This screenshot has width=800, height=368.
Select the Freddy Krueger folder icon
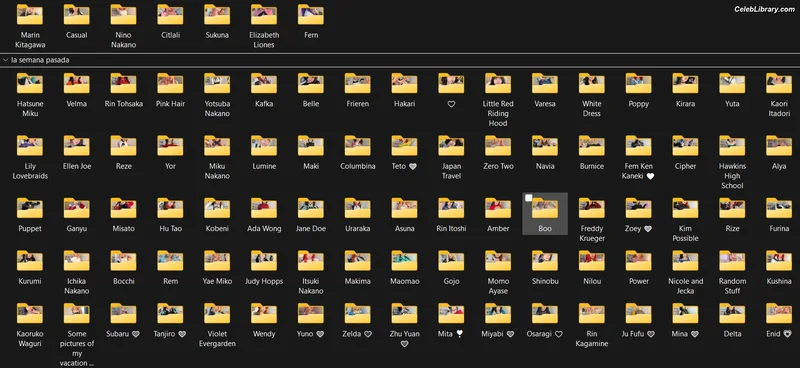point(592,208)
